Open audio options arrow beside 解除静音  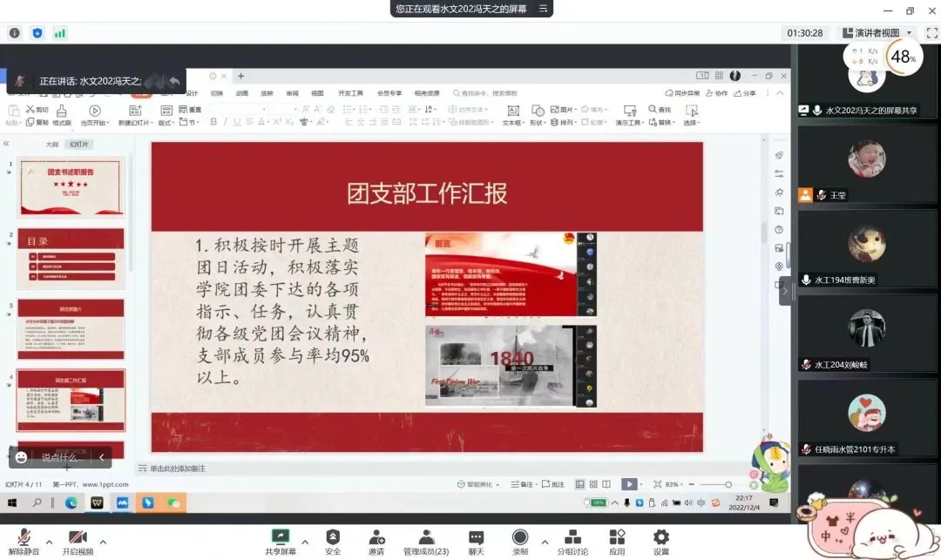(x=49, y=542)
